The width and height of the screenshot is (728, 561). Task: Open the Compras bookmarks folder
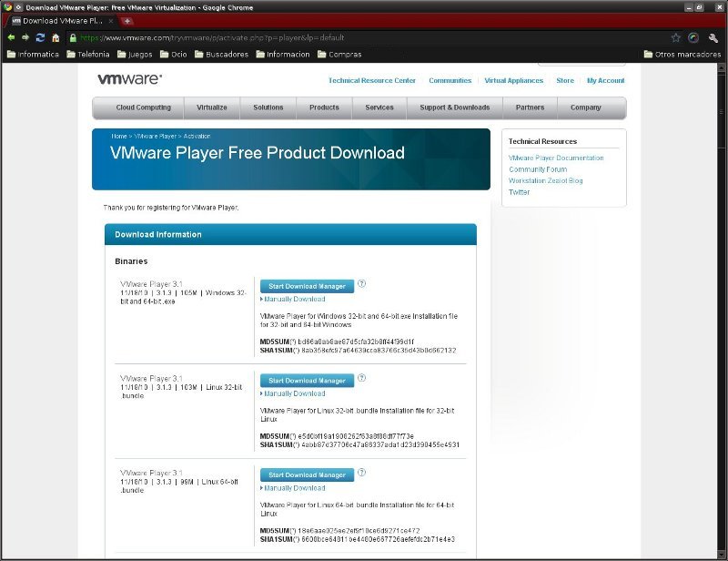point(339,55)
